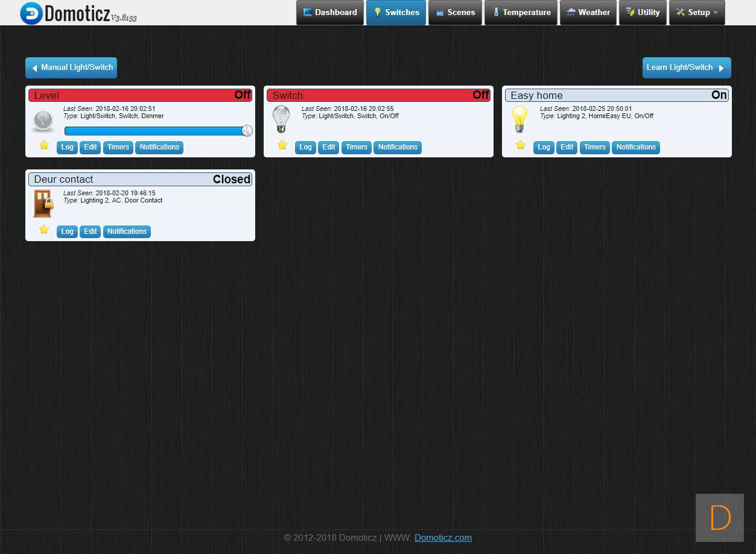The width and height of the screenshot is (756, 554).
Task: Toggle favorite star on Level device
Action: (x=44, y=145)
